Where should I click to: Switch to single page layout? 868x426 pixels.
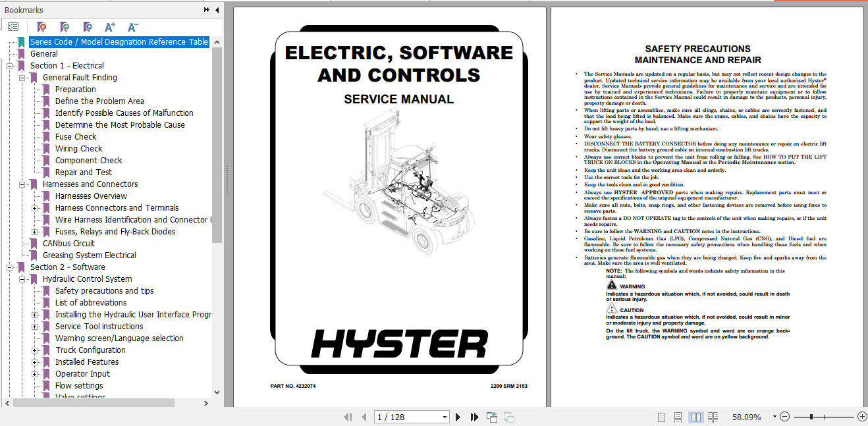tap(662, 417)
